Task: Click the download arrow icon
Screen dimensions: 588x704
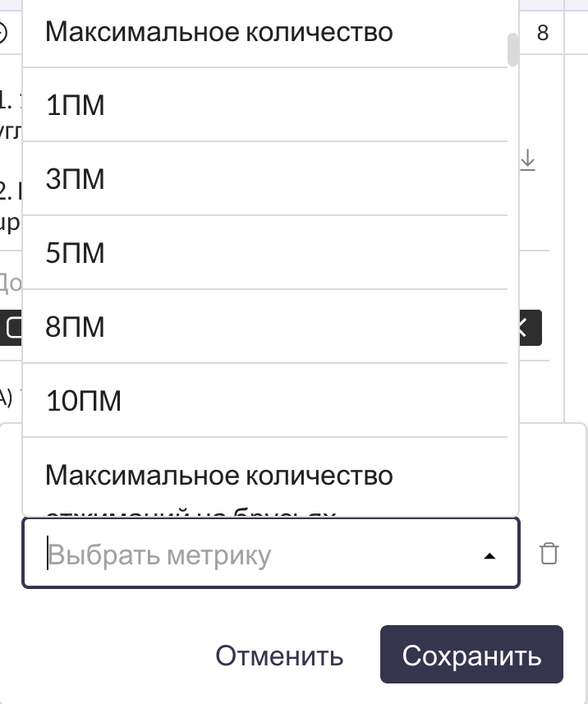Action: click(x=528, y=161)
